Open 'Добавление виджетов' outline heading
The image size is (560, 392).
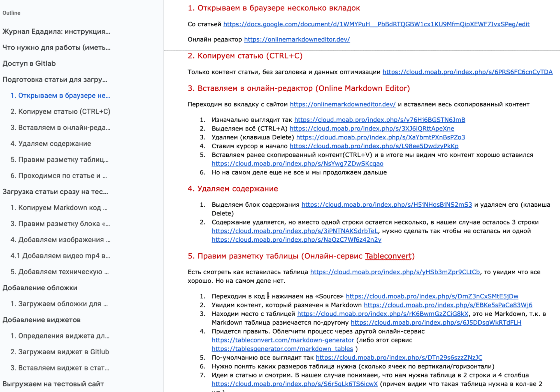coord(41,320)
